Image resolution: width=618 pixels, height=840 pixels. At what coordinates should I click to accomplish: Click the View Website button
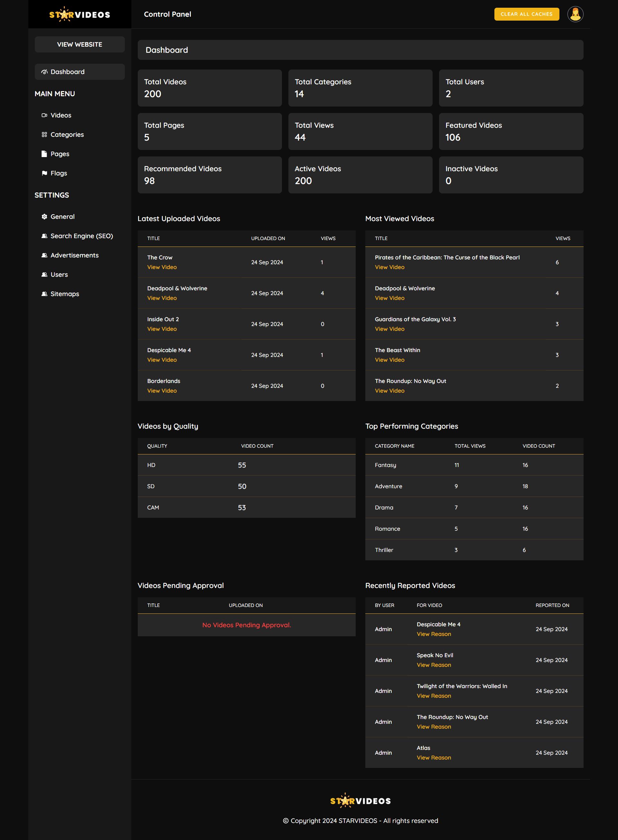point(80,44)
